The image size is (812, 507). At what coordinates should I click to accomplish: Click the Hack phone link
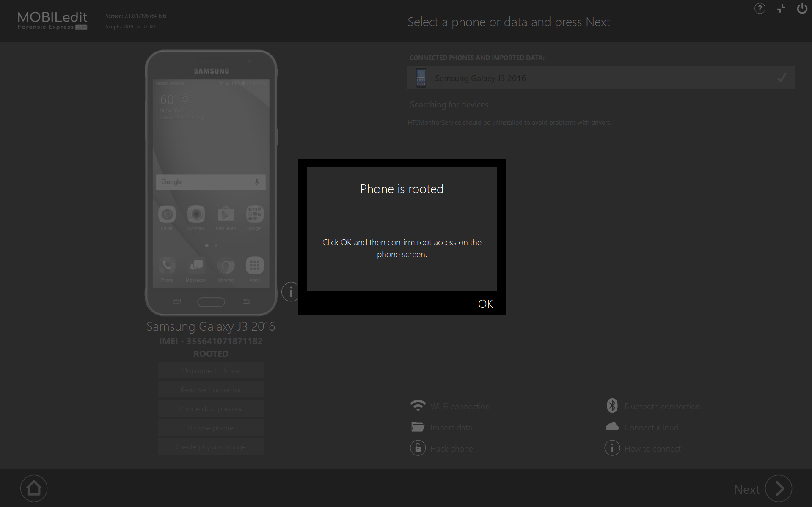coord(451,449)
